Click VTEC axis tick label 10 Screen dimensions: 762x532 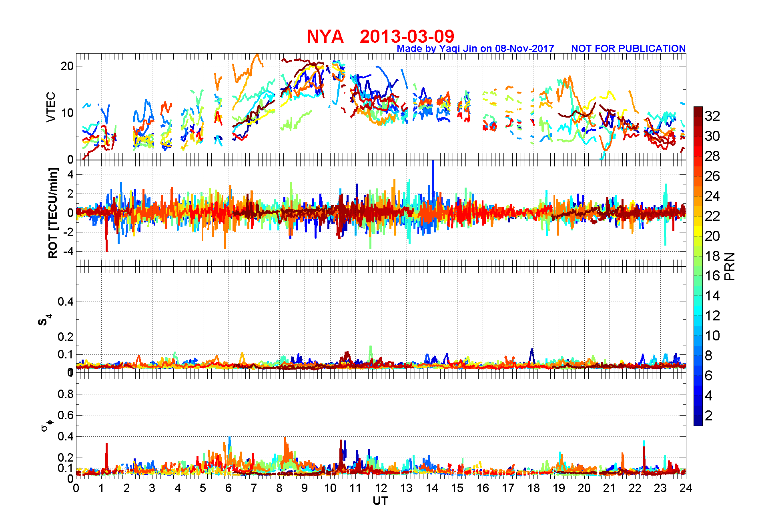point(67,113)
